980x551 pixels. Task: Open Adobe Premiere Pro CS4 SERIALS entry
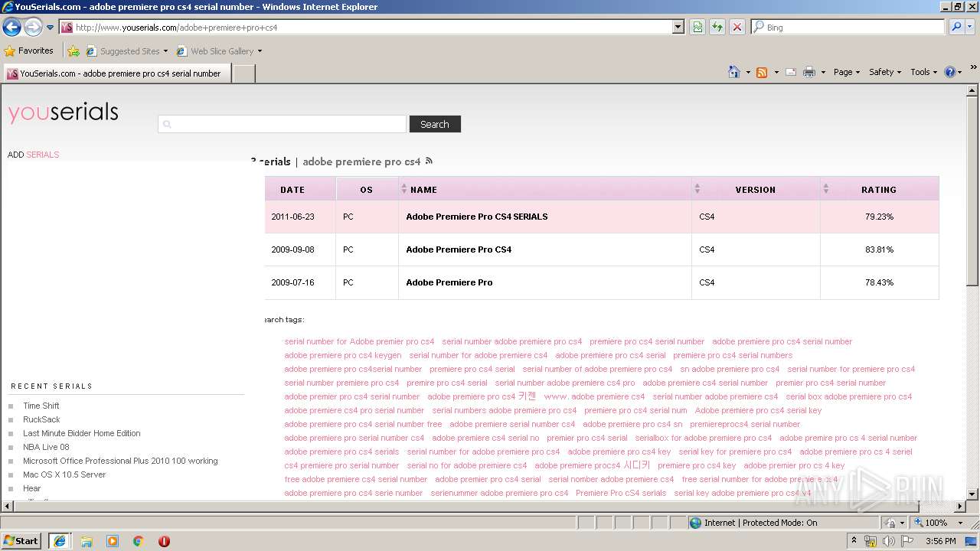477,217
